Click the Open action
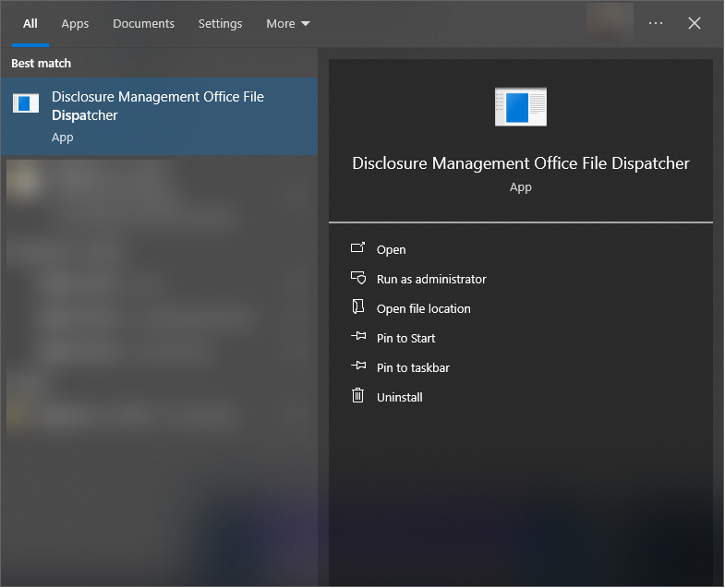 pos(391,249)
